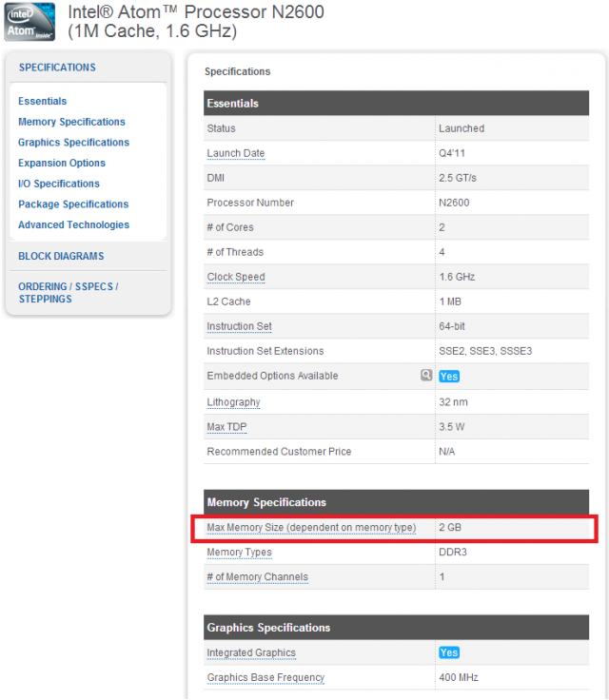The image size is (609, 700).
Task: Click the Max TDP term link
Action: pos(226,427)
